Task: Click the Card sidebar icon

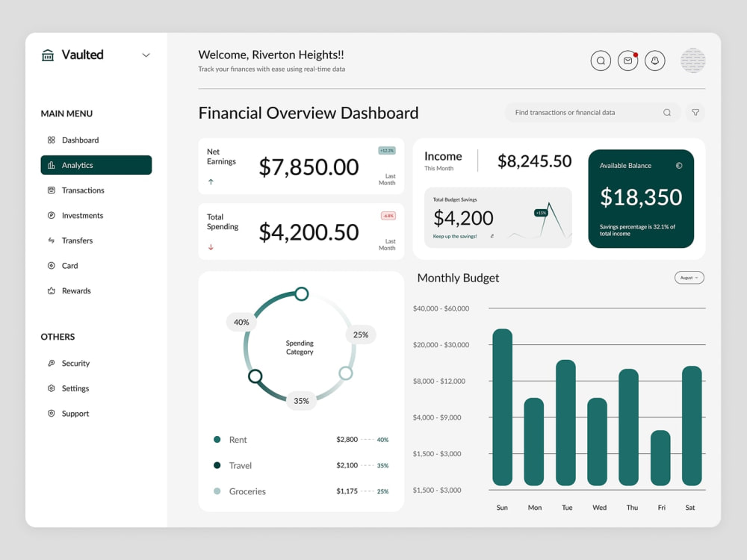Action: point(51,266)
